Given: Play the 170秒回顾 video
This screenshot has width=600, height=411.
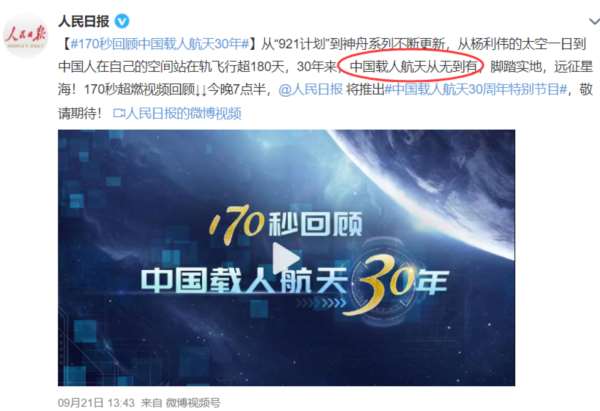Looking at the screenshot, I should (x=286, y=258).
